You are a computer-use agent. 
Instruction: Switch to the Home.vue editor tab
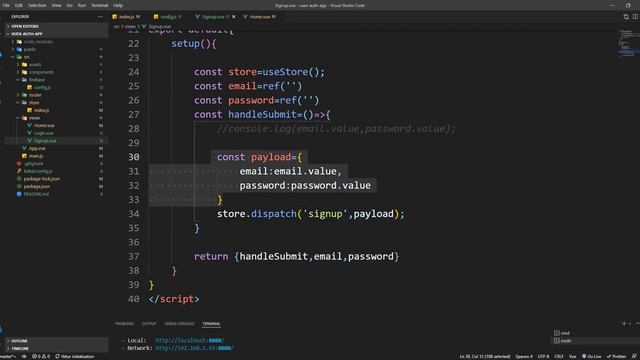pos(260,17)
